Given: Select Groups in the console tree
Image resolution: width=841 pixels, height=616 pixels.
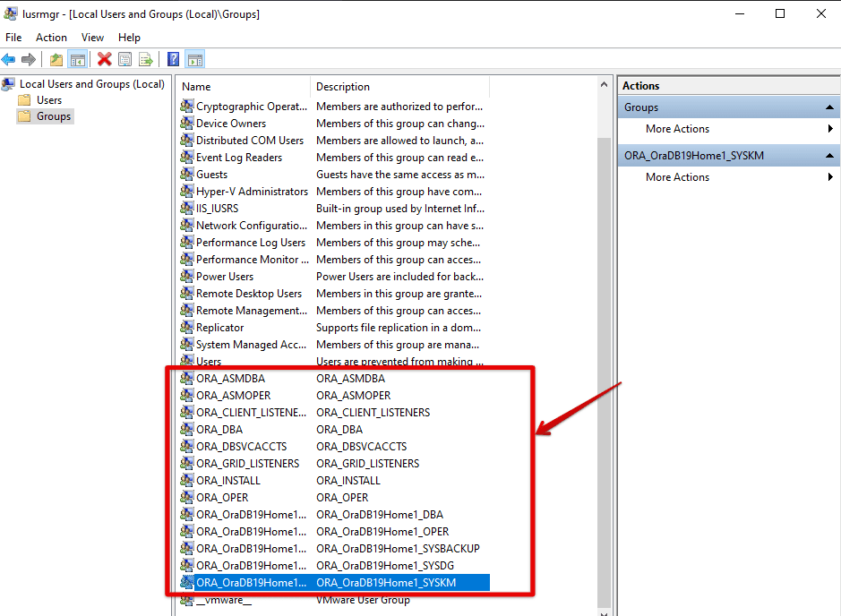Looking at the screenshot, I should click(x=54, y=116).
